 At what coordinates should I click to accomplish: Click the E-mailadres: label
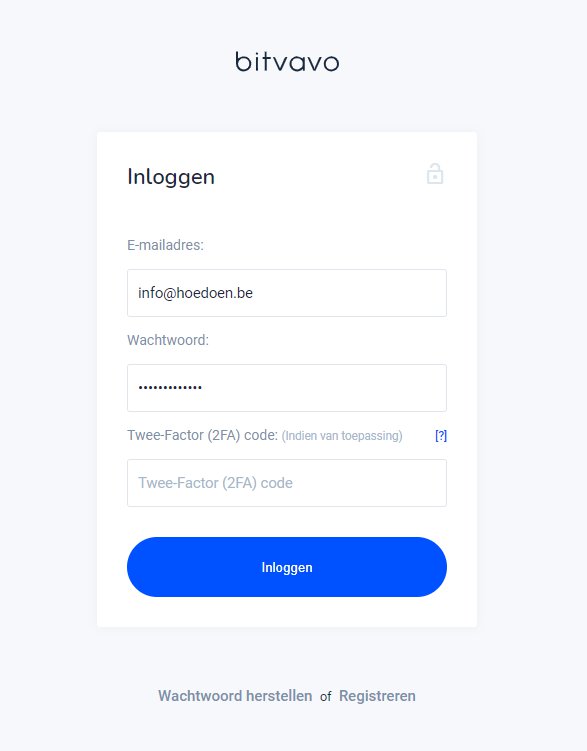165,245
